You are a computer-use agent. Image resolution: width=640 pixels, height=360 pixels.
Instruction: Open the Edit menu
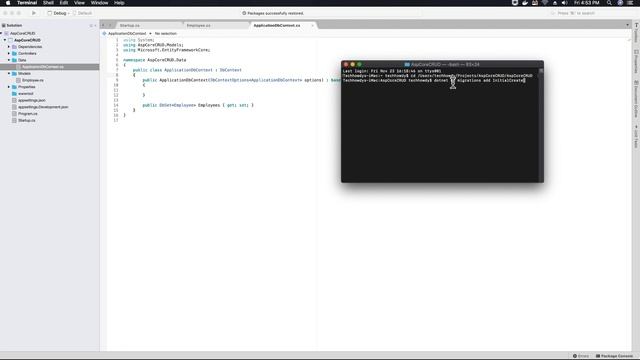(x=64, y=3)
